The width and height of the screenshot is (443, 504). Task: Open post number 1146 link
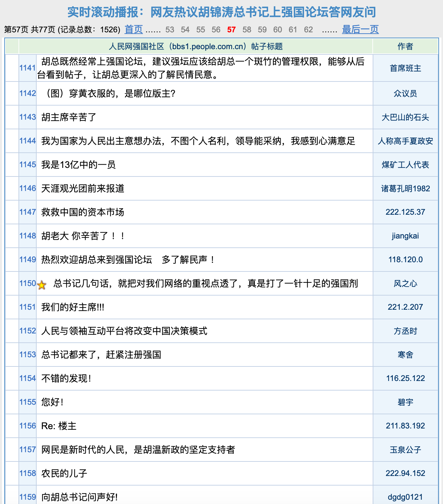(x=27, y=188)
